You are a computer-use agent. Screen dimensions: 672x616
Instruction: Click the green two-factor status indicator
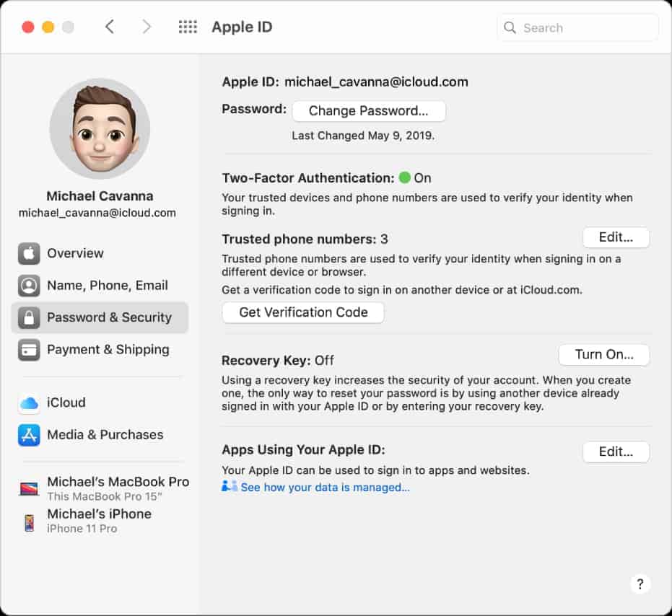[404, 177]
